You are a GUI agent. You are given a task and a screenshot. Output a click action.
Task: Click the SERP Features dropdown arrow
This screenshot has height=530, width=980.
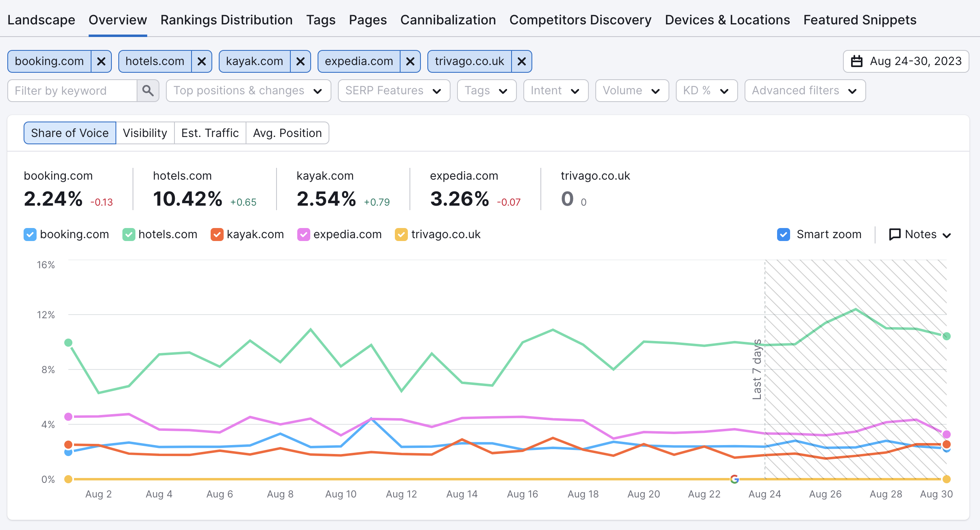click(438, 91)
